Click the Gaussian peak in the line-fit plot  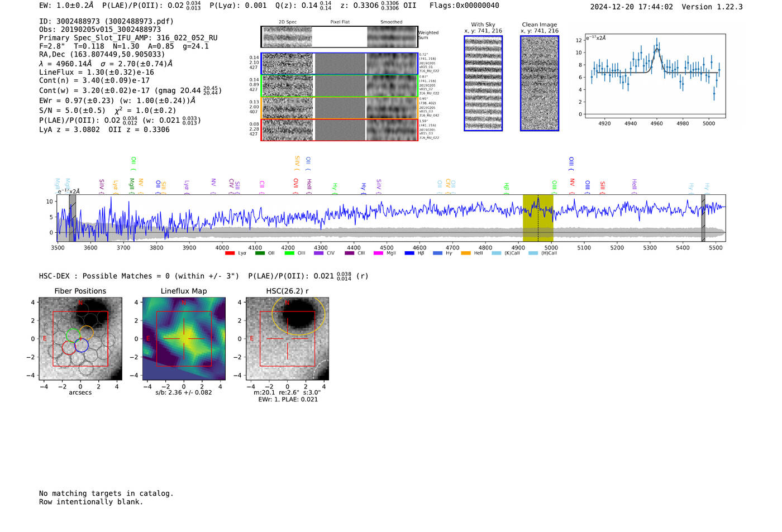click(657, 49)
